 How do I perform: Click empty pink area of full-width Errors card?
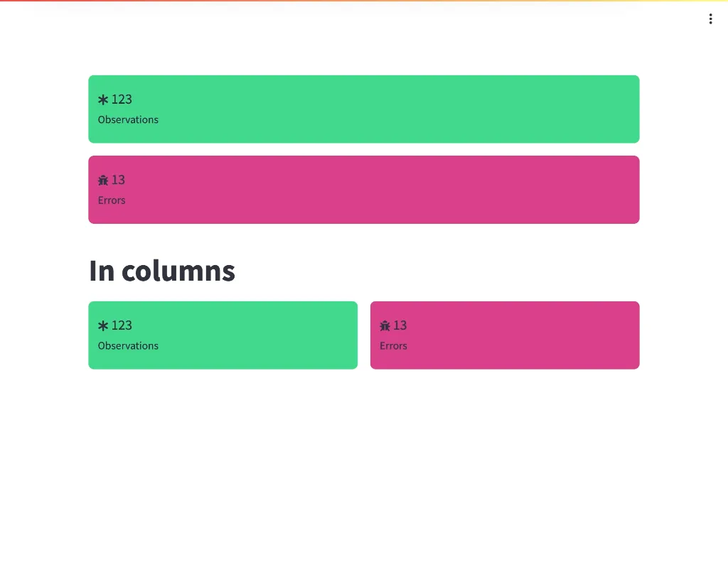(x=427, y=190)
